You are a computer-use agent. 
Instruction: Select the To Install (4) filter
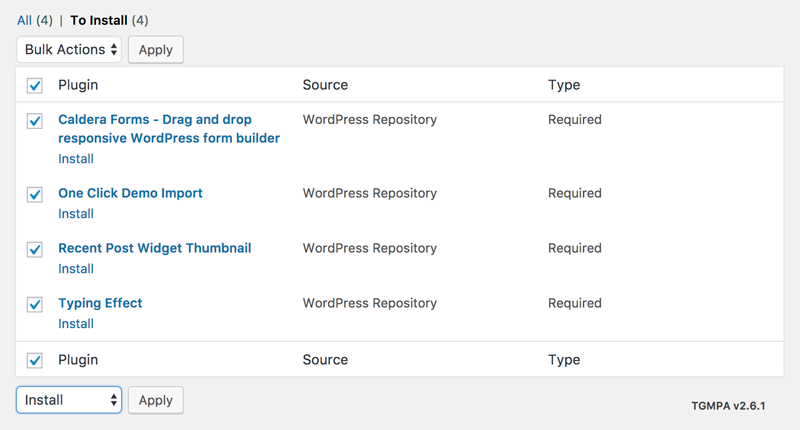109,20
